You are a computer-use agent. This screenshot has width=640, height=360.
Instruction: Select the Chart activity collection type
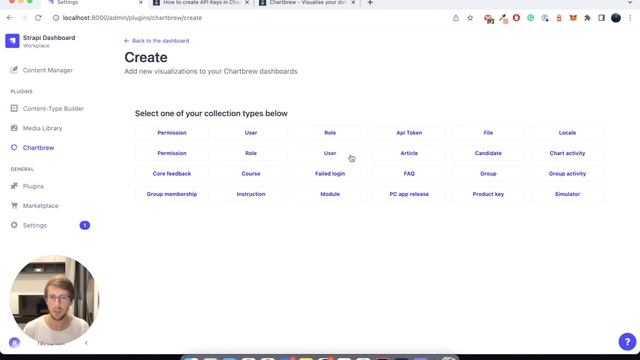(567, 153)
